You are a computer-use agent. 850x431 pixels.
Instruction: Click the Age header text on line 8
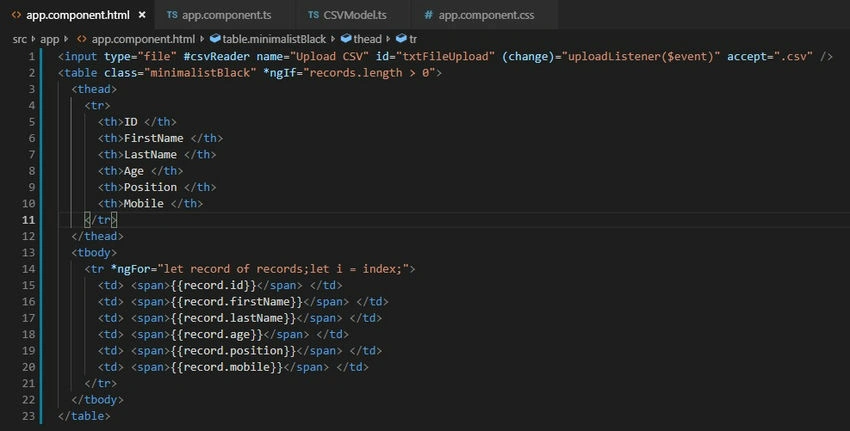[x=134, y=171]
